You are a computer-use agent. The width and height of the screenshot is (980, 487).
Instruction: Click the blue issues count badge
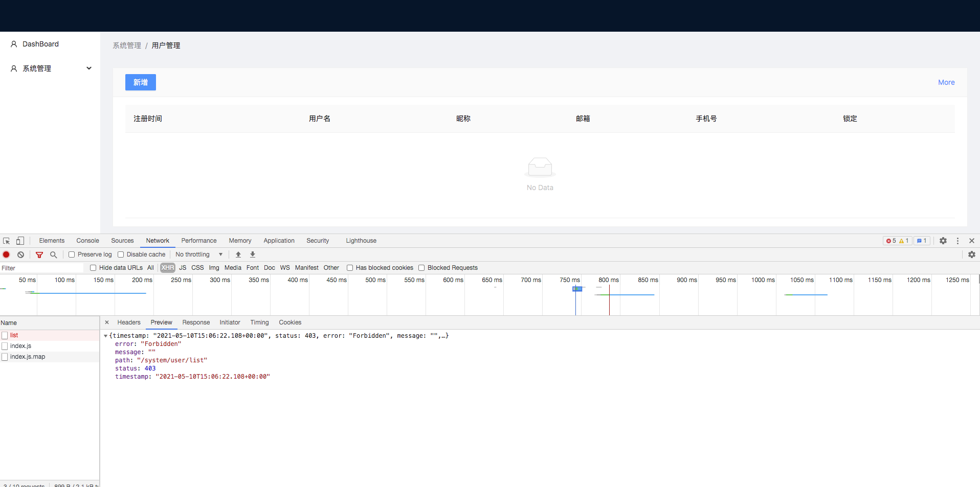pyautogui.click(x=922, y=241)
